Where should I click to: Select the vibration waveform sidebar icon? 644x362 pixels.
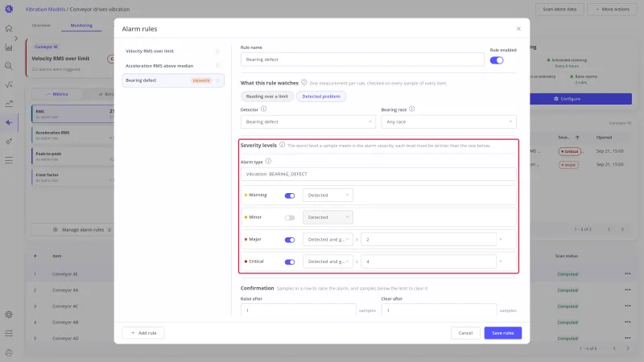pyautogui.click(x=9, y=122)
